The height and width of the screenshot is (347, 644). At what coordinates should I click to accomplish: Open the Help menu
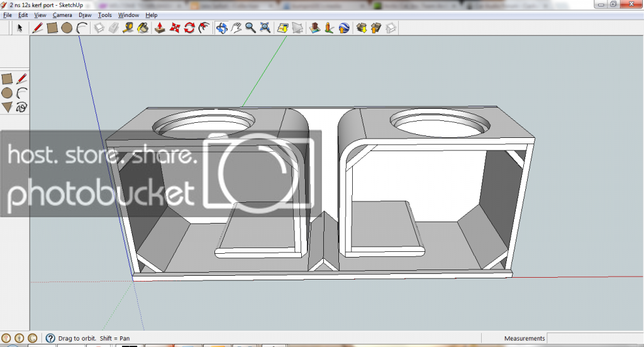click(152, 15)
